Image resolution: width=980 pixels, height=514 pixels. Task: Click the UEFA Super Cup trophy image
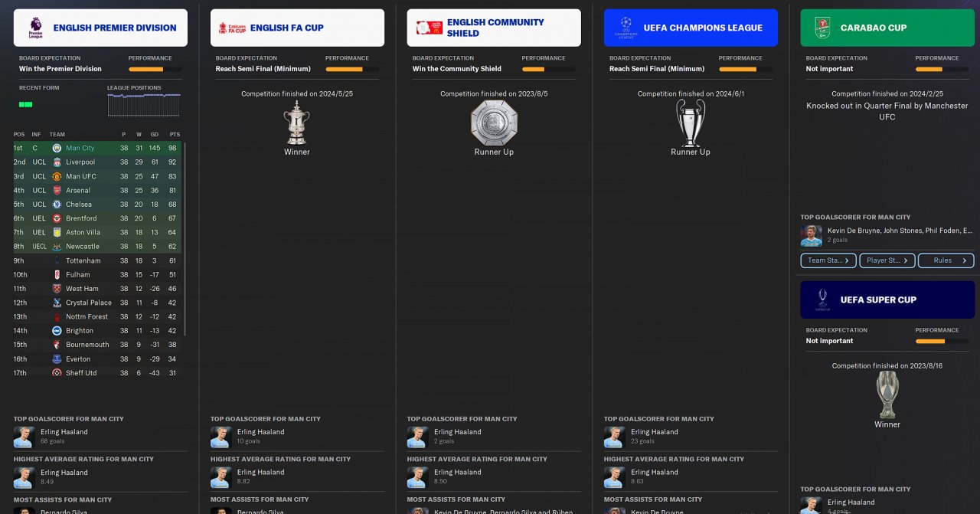pyautogui.click(x=887, y=395)
